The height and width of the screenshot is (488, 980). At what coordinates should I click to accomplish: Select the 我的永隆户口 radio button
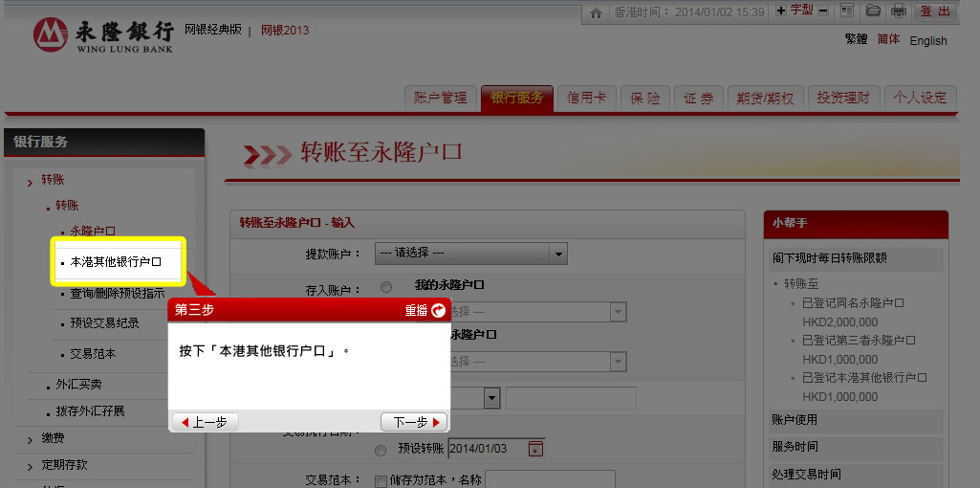[x=385, y=286]
